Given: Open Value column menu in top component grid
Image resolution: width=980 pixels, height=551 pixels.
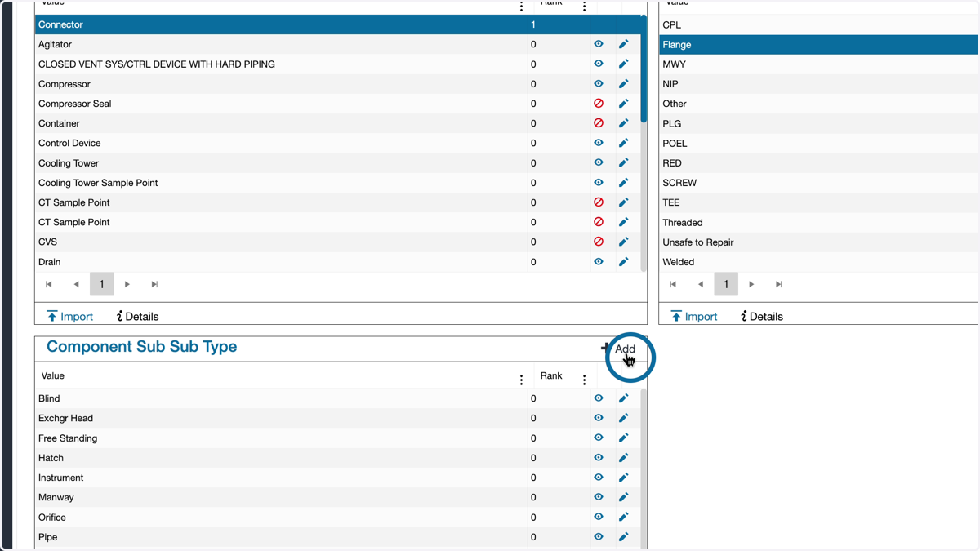Looking at the screenshot, I should (521, 7).
